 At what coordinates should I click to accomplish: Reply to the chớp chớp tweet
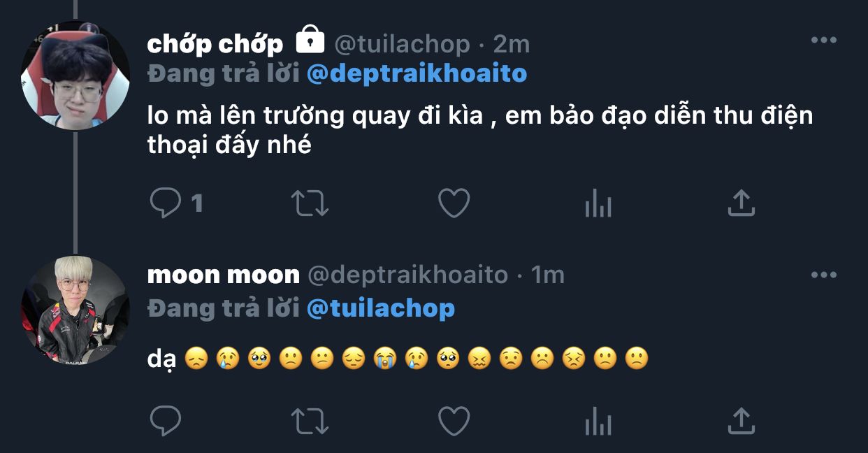(166, 203)
